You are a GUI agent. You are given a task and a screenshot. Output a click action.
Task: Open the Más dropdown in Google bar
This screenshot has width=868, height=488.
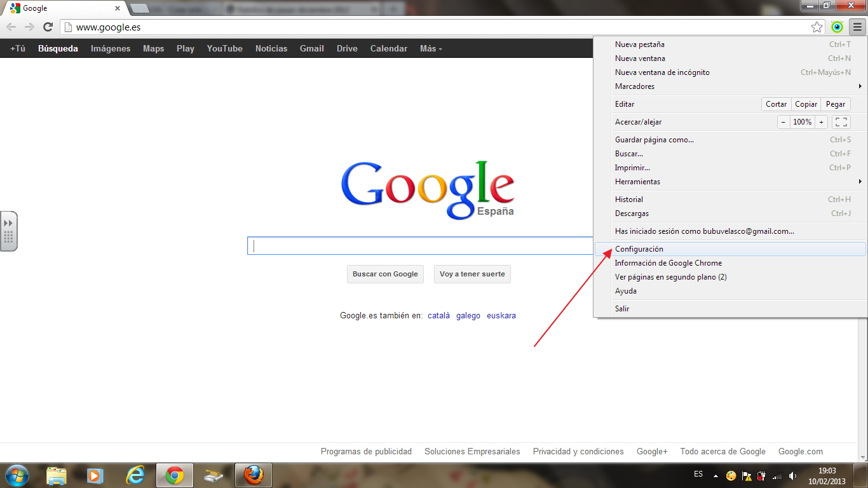point(431,48)
